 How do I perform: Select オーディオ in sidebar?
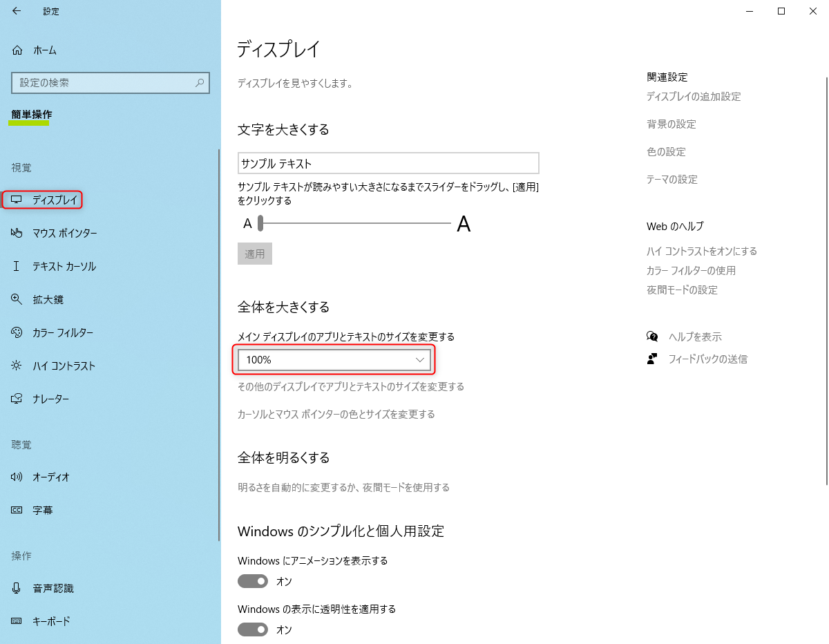[x=51, y=477]
